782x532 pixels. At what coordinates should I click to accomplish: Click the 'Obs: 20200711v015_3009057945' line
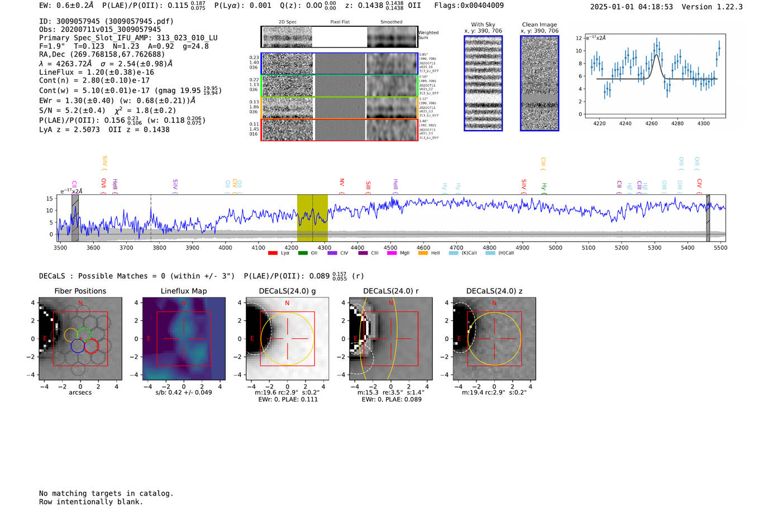coord(100,30)
